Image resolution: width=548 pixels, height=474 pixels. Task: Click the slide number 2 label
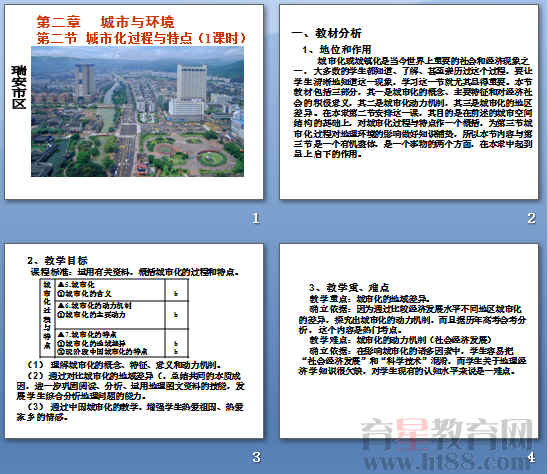(x=531, y=218)
